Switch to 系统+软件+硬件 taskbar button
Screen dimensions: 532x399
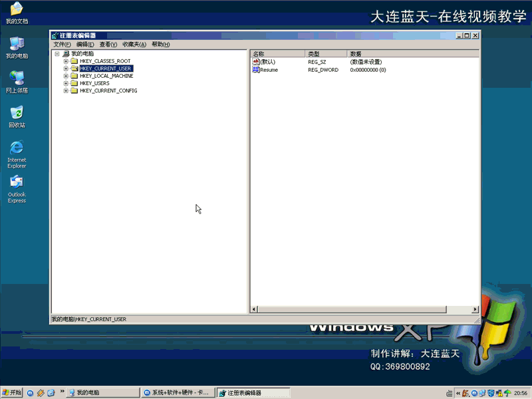(x=178, y=393)
